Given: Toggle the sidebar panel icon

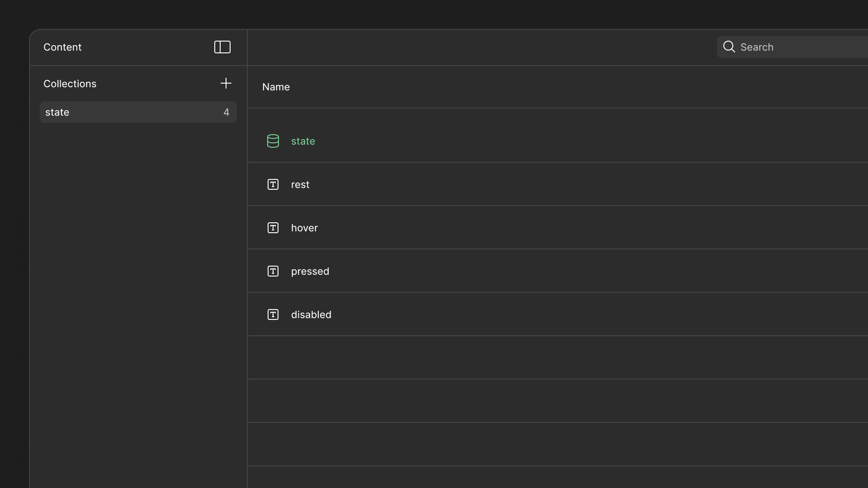Looking at the screenshot, I should (x=222, y=47).
